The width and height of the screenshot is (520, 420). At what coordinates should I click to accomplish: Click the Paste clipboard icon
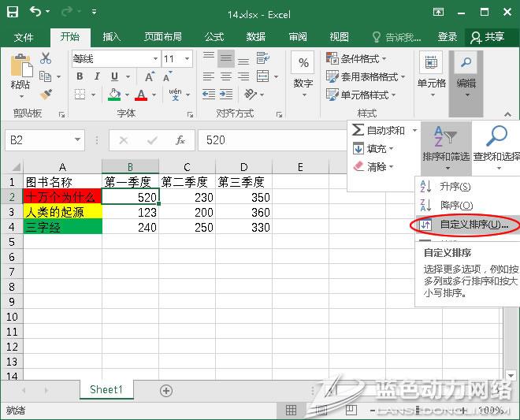tap(21, 65)
